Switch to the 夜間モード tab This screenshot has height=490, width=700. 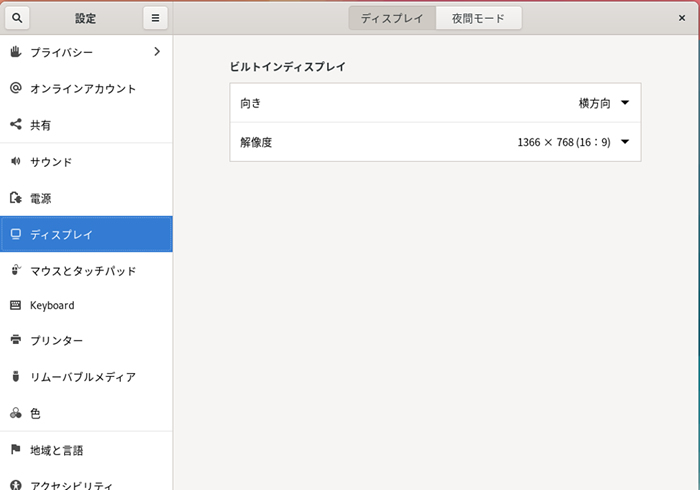[478, 18]
